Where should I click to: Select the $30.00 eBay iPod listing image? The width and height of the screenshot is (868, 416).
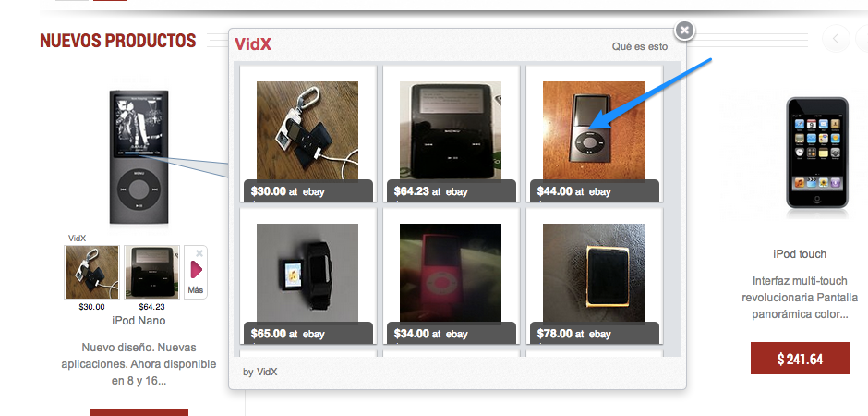(x=307, y=130)
